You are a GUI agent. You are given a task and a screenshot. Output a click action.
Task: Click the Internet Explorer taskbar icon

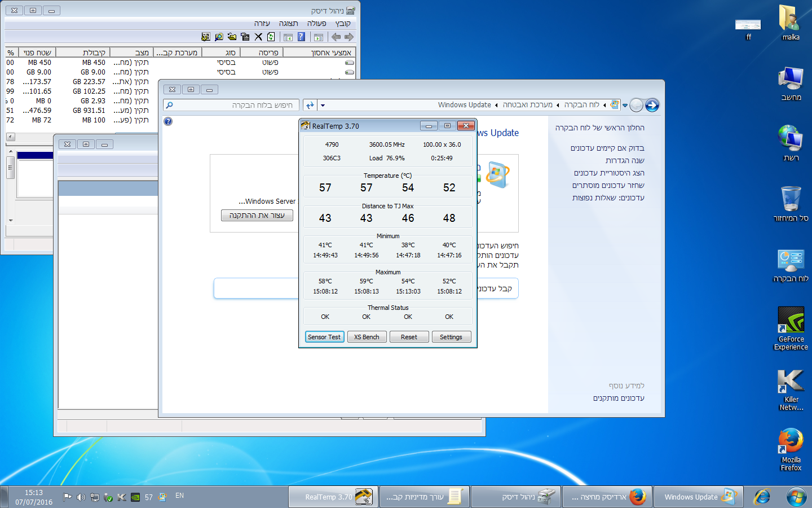coord(762,497)
